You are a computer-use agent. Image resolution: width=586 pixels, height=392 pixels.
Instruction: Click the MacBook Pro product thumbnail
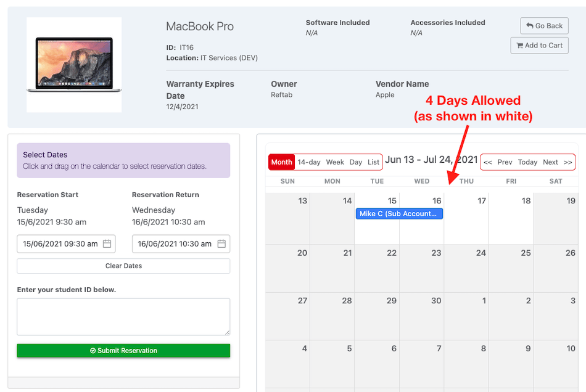pos(73,65)
